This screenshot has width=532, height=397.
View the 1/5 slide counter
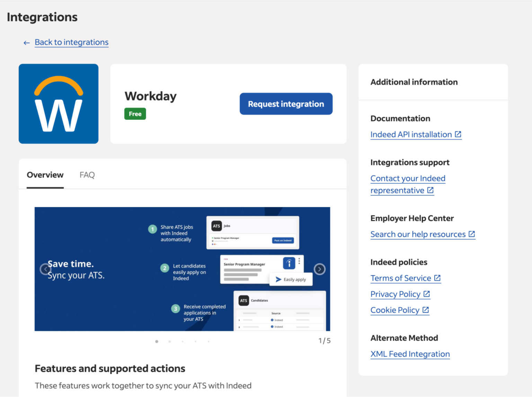pyautogui.click(x=325, y=340)
